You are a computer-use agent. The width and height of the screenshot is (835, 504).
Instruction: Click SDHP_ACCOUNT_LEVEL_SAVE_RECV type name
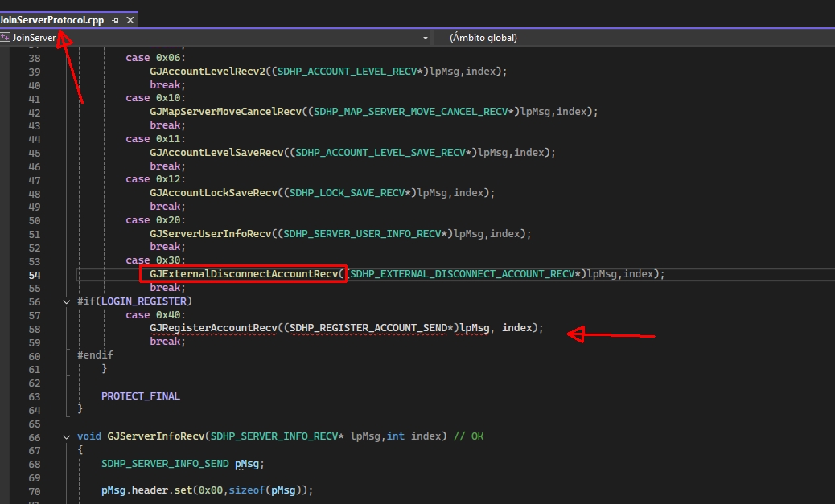coord(380,153)
